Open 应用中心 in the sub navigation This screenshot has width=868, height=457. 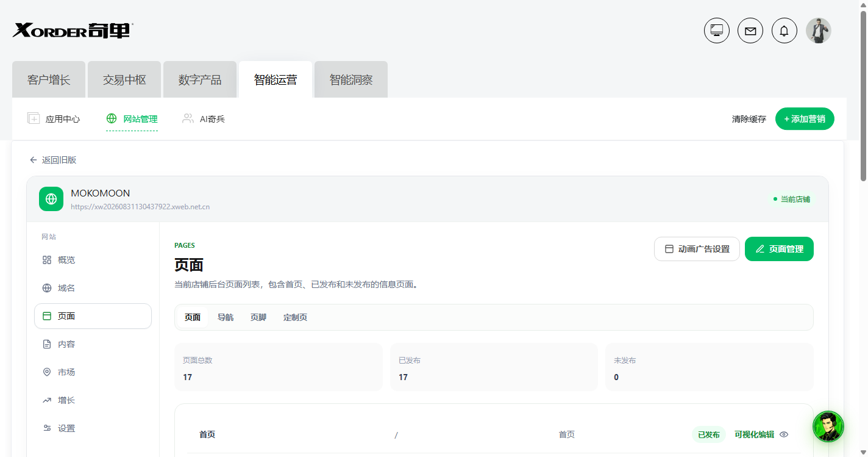[x=54, y=119]
